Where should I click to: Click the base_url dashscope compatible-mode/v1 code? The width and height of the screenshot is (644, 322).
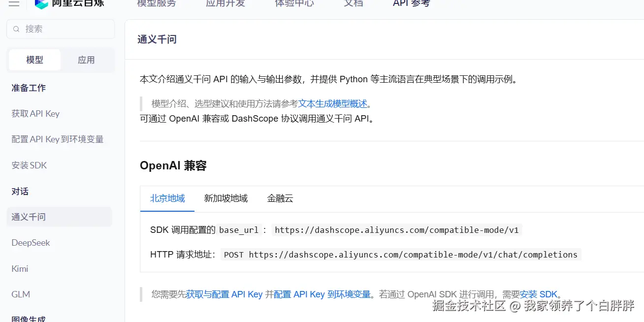point(397,230)
